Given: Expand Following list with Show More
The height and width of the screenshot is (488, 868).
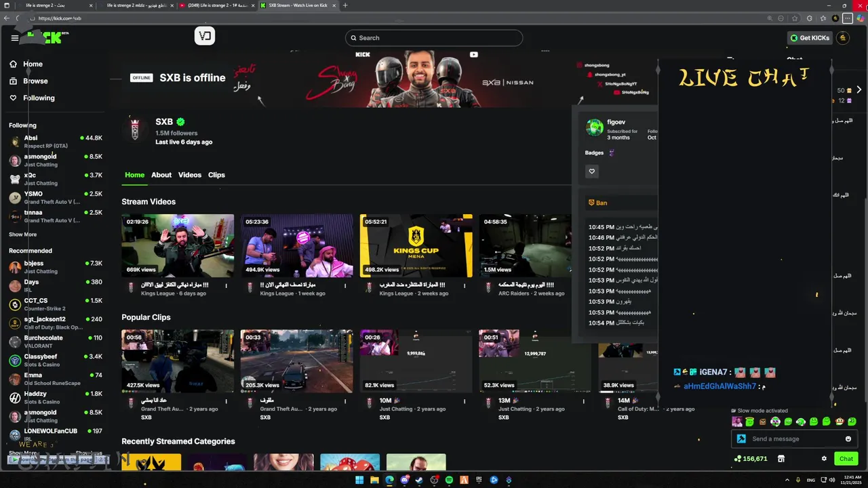Looking at the screenshot, I should coord(22,235).
